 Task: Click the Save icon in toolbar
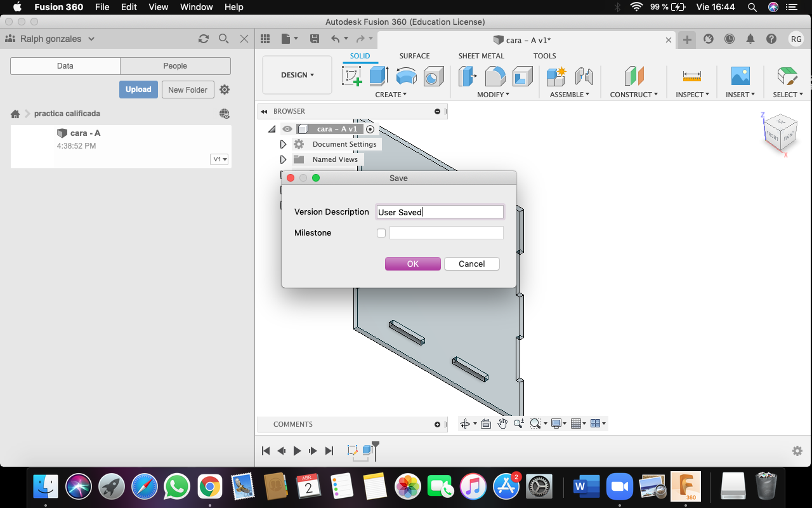(x=314, y=39)
